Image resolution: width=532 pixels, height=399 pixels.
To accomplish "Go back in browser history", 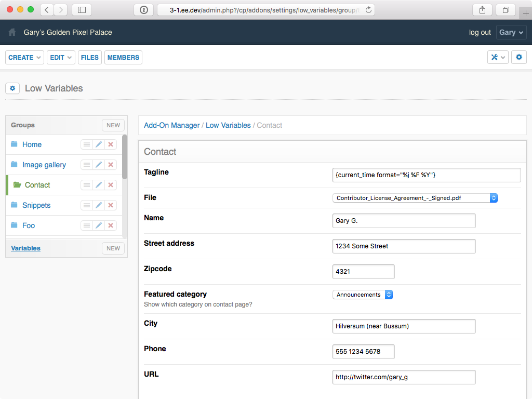I will pyautogui.click(x=47, y=10).
